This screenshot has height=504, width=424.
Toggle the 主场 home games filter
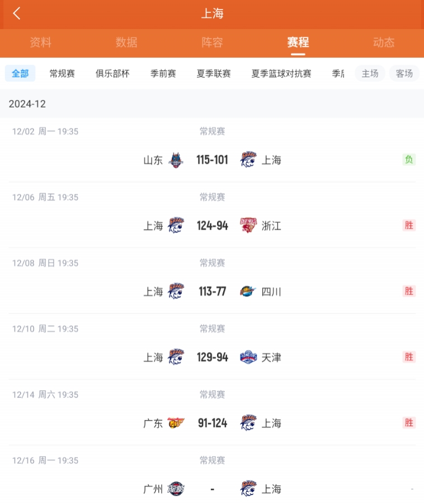coord(370,73)
